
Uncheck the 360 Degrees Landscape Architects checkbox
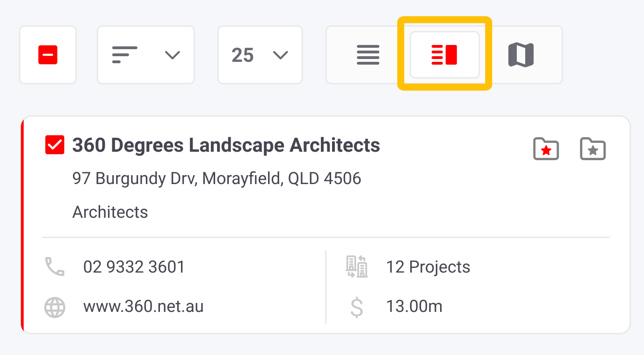[55, 145]
